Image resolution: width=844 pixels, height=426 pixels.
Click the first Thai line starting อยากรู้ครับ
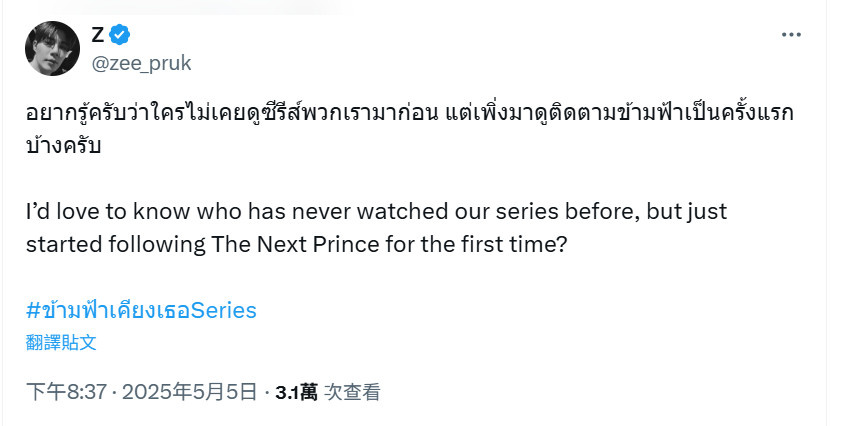point(410,113)
